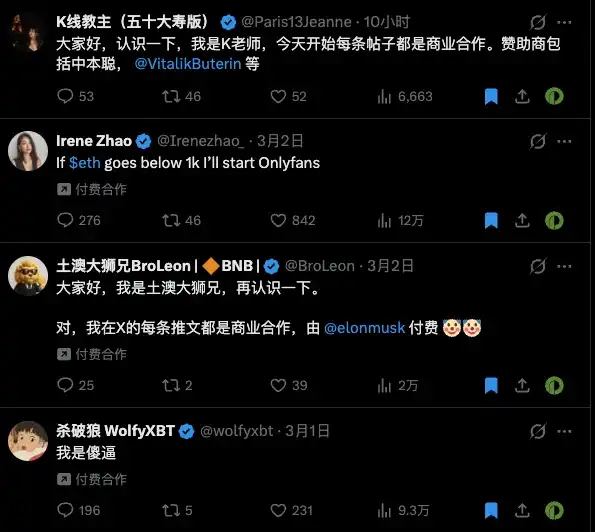Open the $eth cashtag
The height and width of the screenshot is (532, 595).
pos(85,163)
